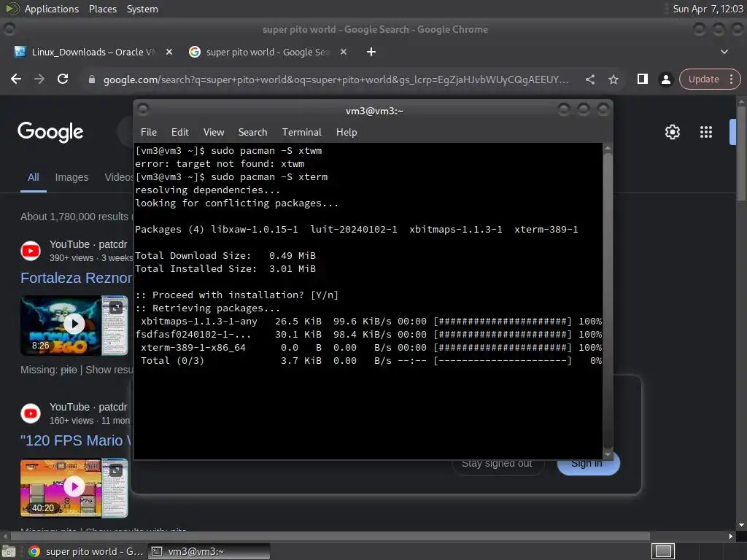
Task: Open the Chrome profile icon
Action: tap(665, 79)
